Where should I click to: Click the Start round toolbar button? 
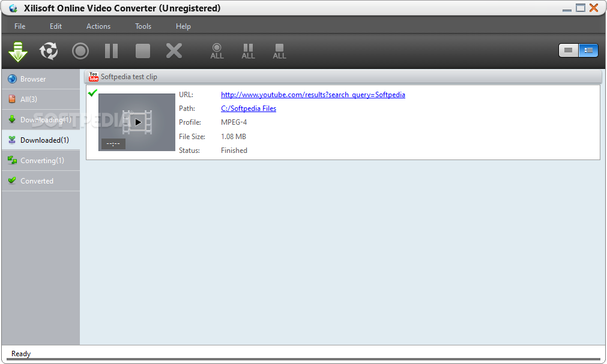pos(80,51)
